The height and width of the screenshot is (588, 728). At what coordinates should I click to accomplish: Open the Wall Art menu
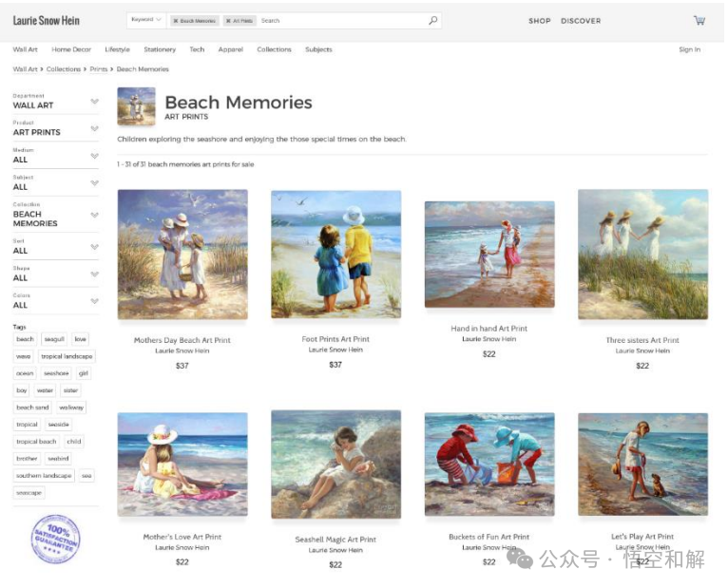[25, 49]
